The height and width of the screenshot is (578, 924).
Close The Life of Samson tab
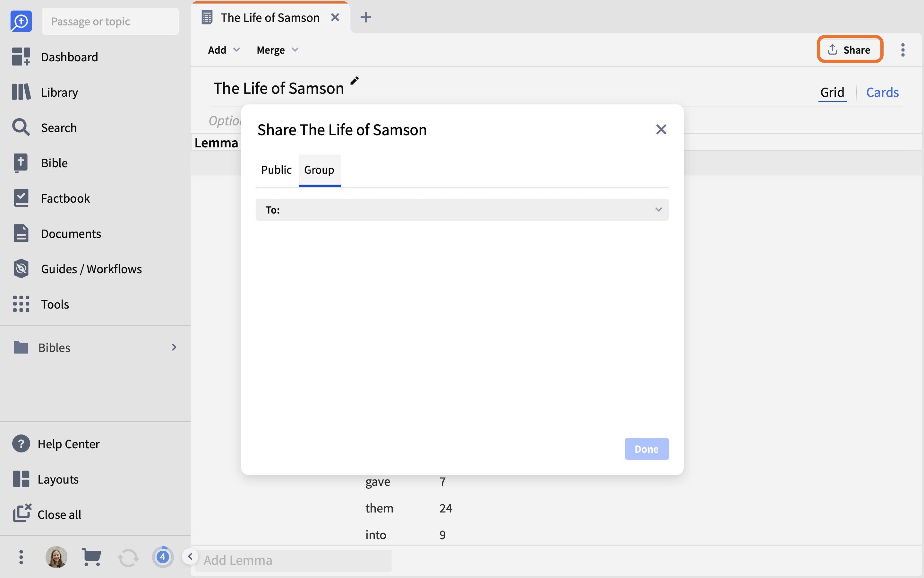(x=335, y=18)
